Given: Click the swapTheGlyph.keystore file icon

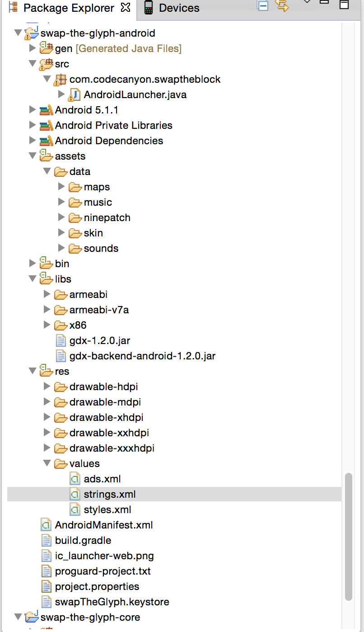Looking at the screenshot, I should click(x=46, y=602).
